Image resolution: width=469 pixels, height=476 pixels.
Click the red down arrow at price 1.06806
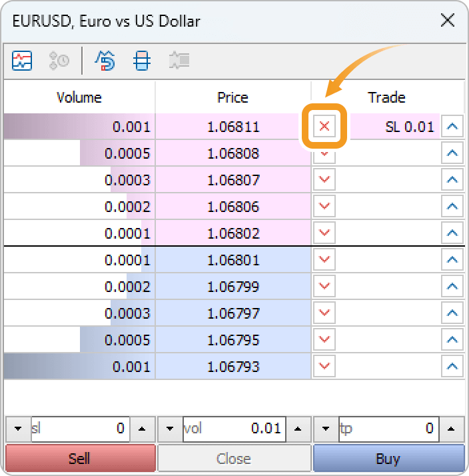coord(324,206)
